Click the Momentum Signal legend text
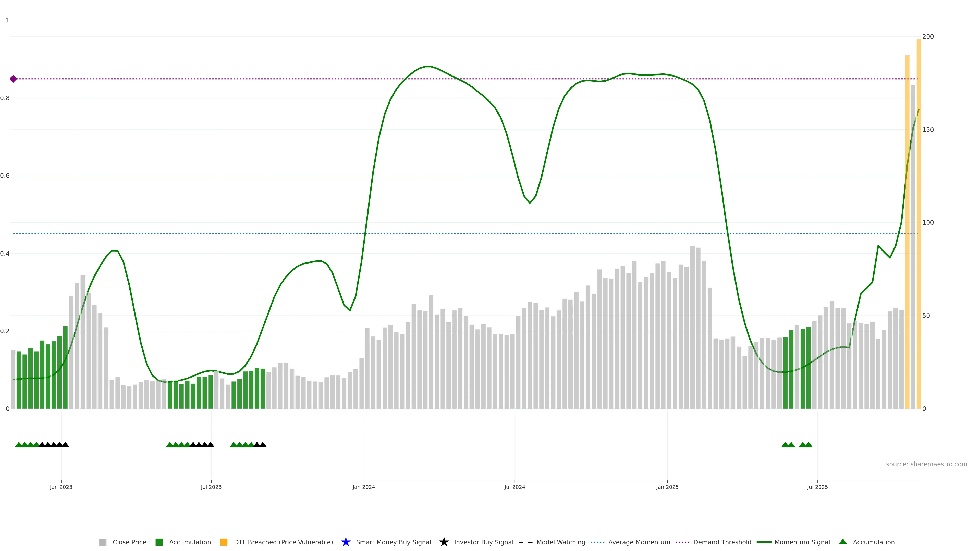This screenshot has height=551, width=980. coord(802,542)
